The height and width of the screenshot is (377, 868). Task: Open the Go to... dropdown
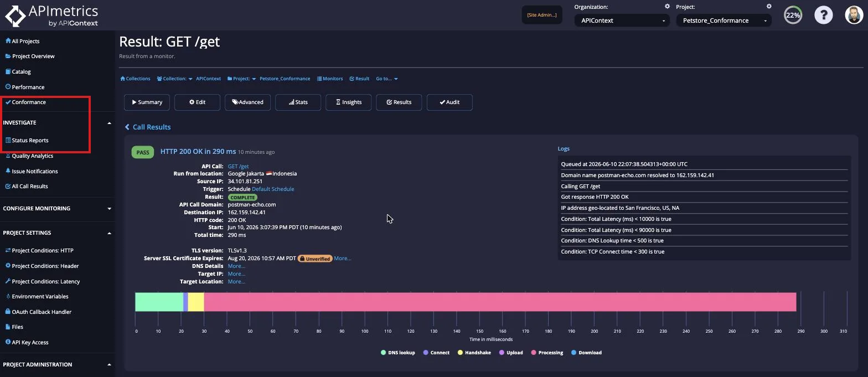387,79
